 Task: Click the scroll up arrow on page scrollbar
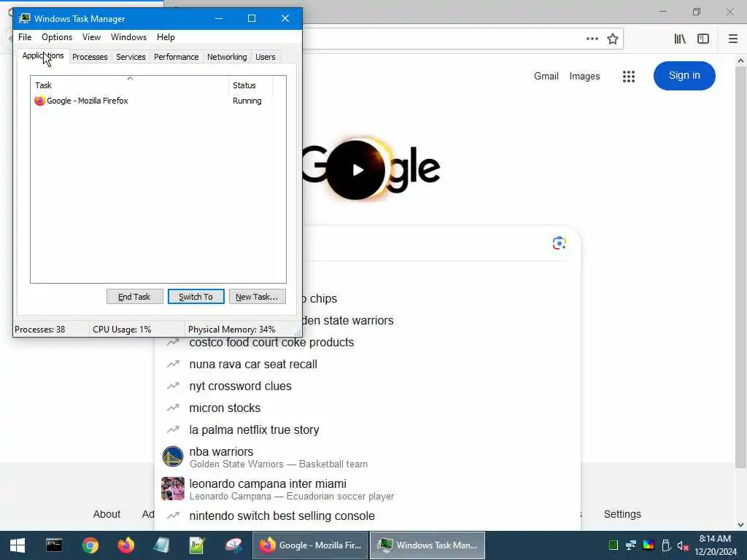point(740,61)
